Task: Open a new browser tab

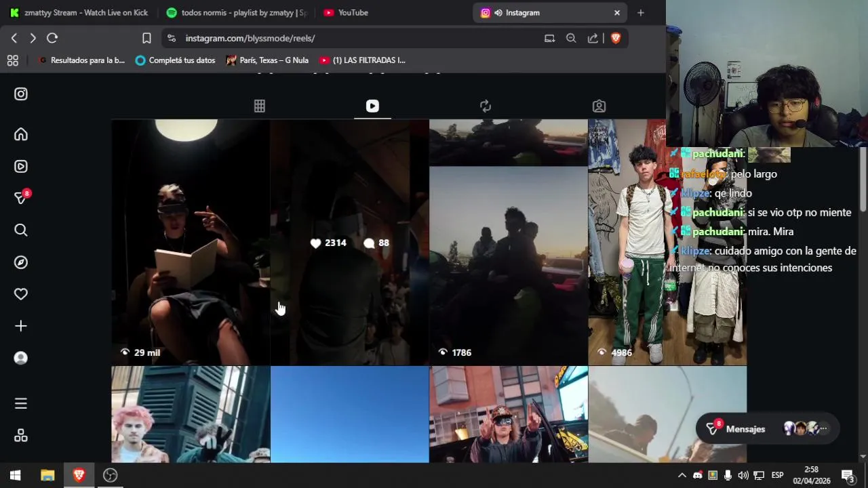Action: click(640, 12)
